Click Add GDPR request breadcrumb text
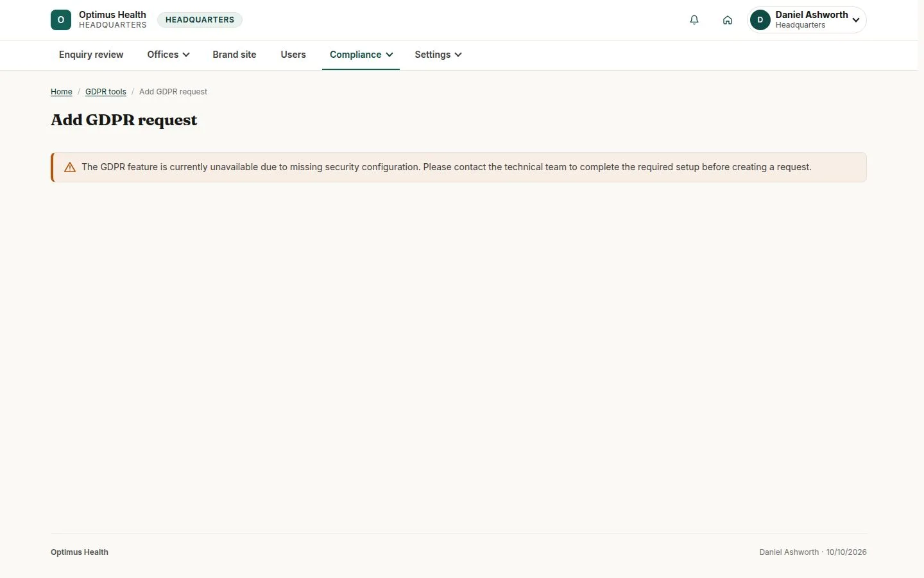This screenshot has width=924, height=578. point(173,92)
